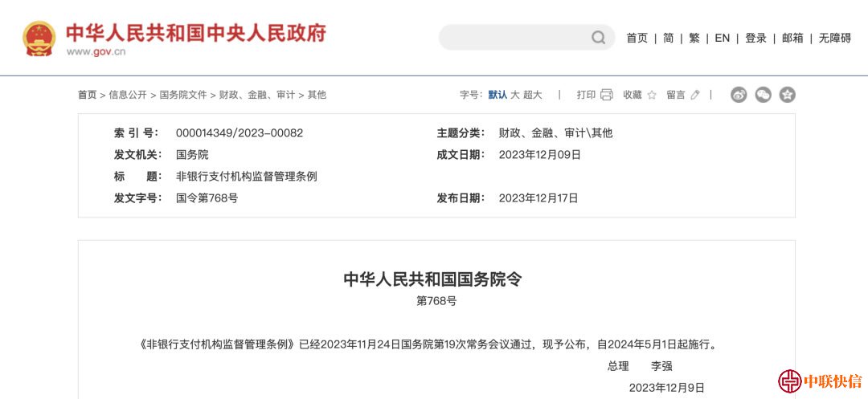The image size is (868, 399).
Task: Click the www.gov.cn URL text
Action: click(x=96, y=52)
